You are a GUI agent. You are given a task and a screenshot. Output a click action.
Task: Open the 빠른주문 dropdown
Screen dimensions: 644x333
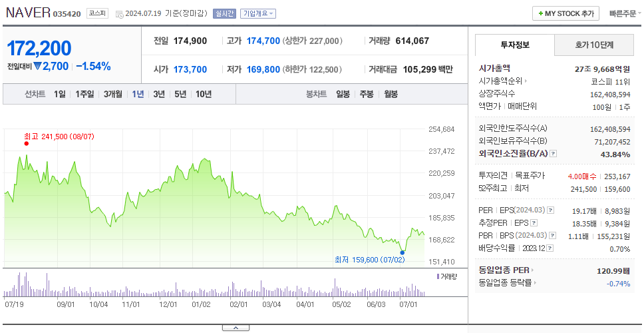(625, 13)
